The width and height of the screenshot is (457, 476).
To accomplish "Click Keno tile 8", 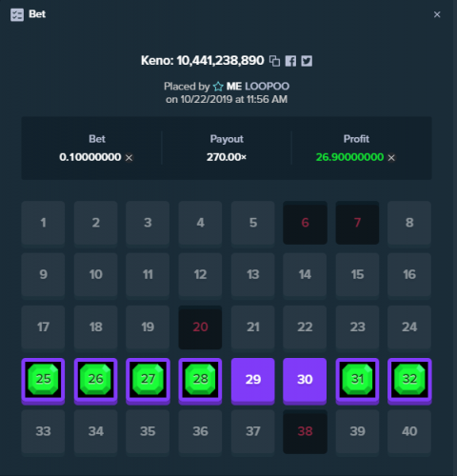I will tap(409, 223).
